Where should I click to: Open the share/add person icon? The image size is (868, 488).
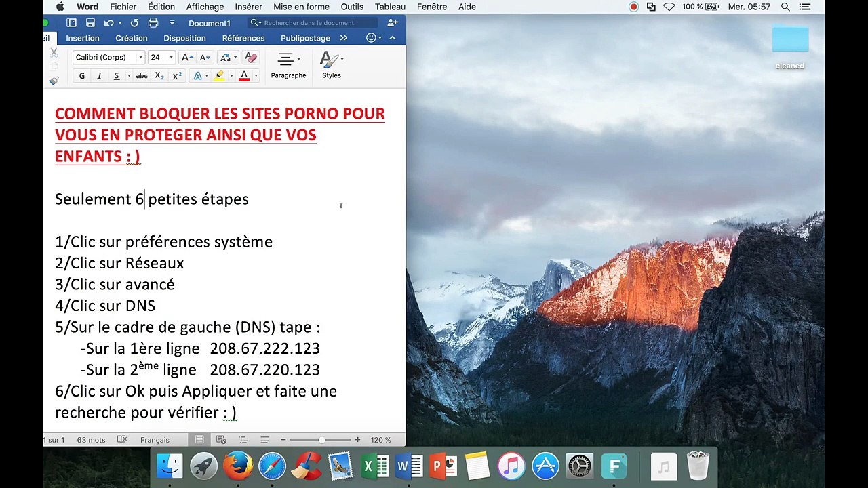pyautogui.click(x=393, y=22)
